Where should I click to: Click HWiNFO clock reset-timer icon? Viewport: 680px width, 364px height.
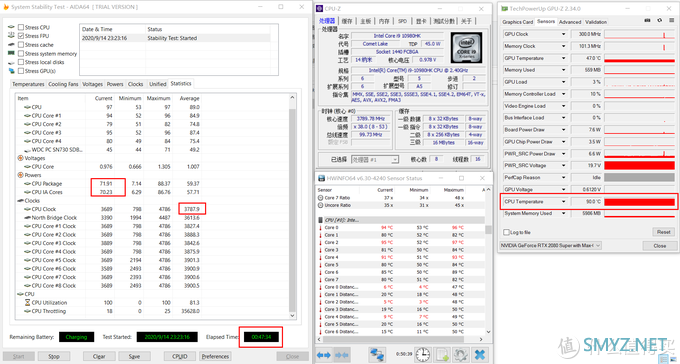pos(422,355)
